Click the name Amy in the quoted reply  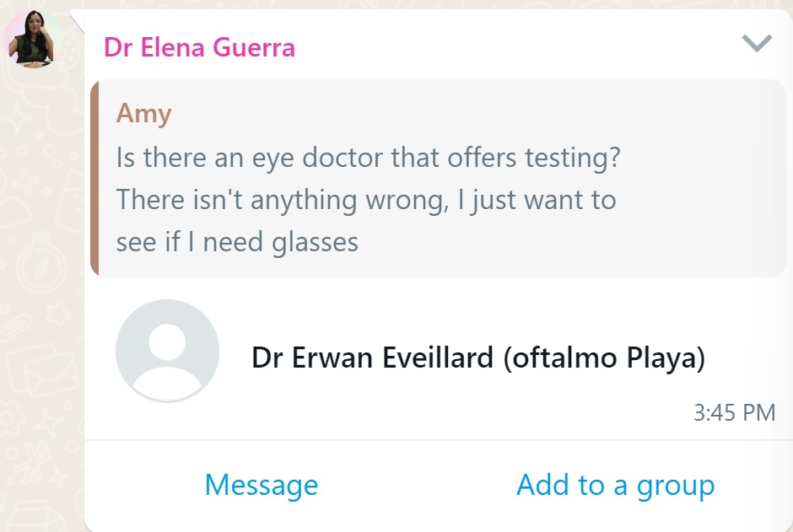pyautogui.click(x=143, y=114)
